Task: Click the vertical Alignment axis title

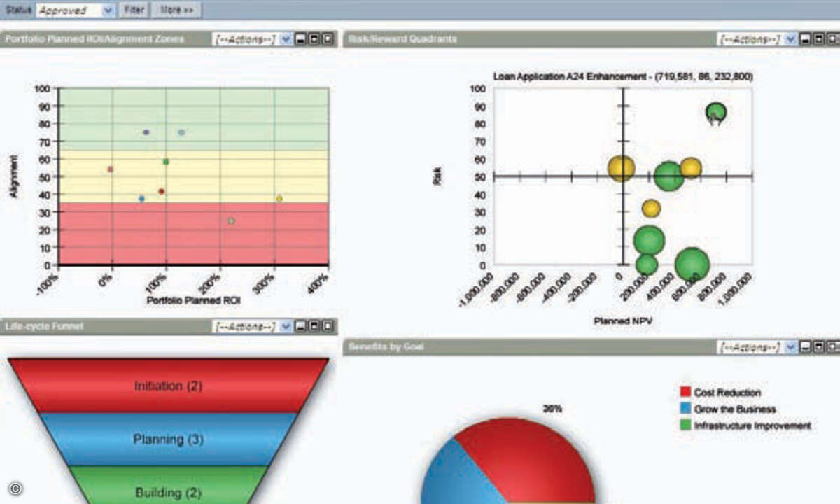Action: [14, 176]
